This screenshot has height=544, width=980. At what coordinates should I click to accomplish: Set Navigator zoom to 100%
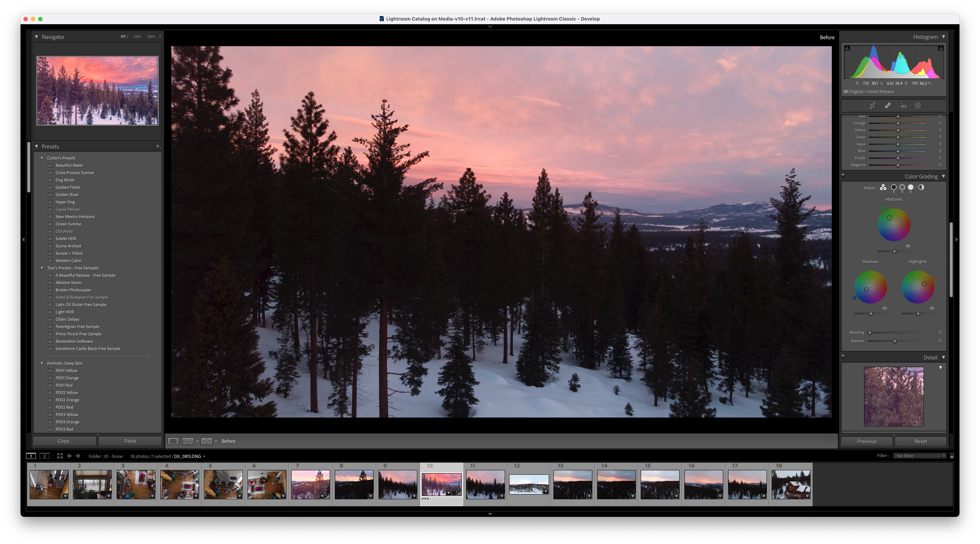tap(137, 37)
